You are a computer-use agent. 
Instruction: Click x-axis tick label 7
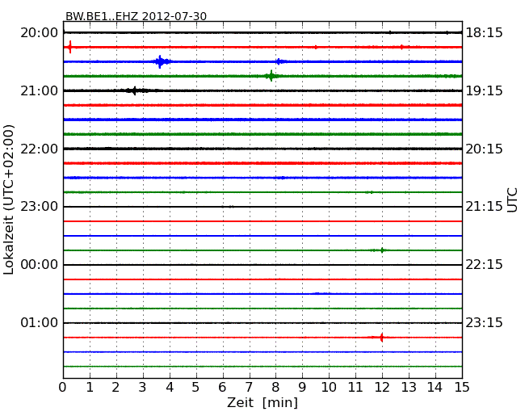pos(249,387)
